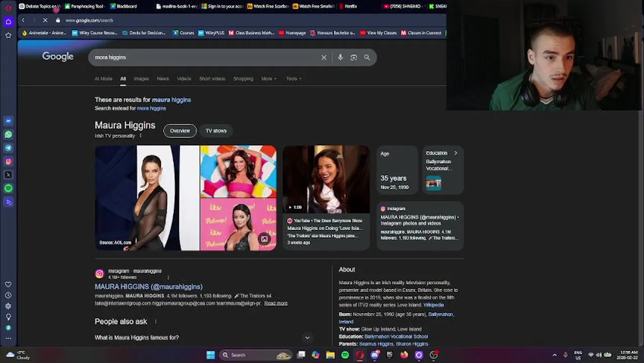Open MAURA HIGGINS (@maurahiggins) Instagram result
644x363 pixels.
[x=149, y=286]
